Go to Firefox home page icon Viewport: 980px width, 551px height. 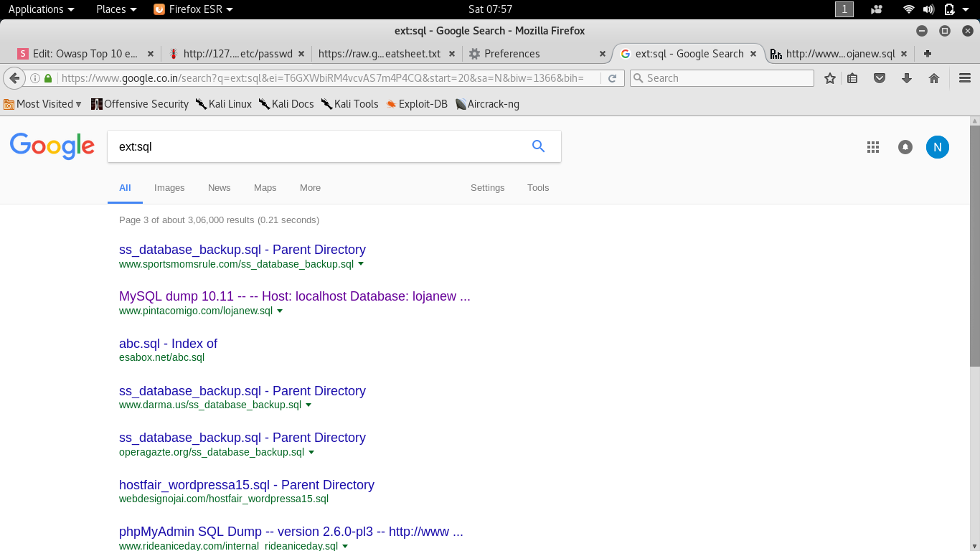[x=934, y=78]
